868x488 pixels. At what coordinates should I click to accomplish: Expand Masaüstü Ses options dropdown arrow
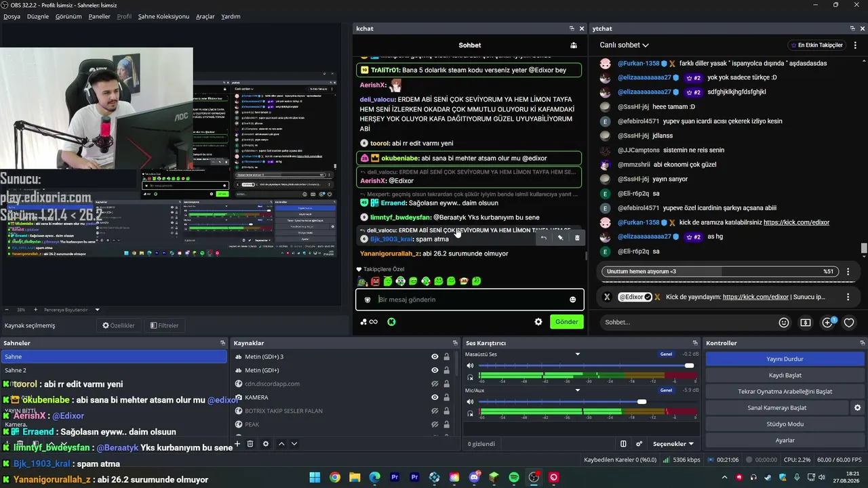click(578, 354)
